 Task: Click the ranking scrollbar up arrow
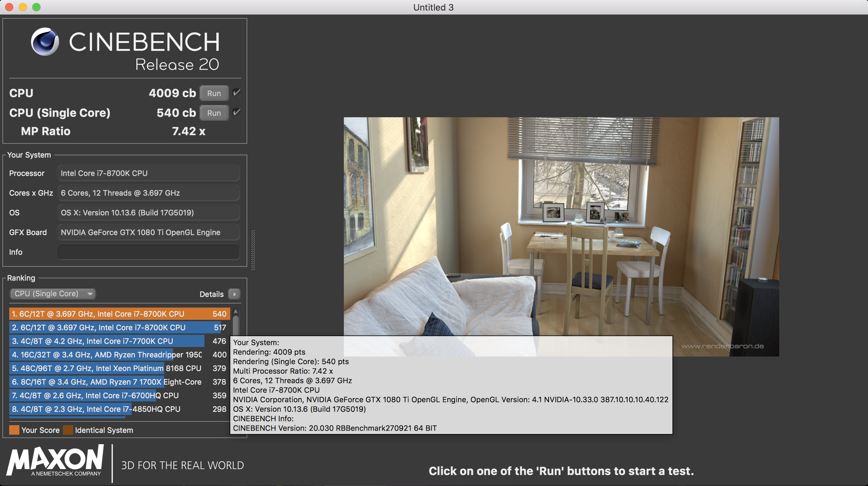(236, 311)
